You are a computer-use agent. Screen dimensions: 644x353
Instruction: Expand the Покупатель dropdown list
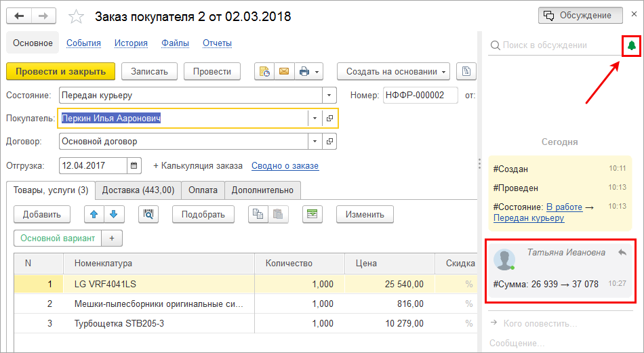(315, 119)
